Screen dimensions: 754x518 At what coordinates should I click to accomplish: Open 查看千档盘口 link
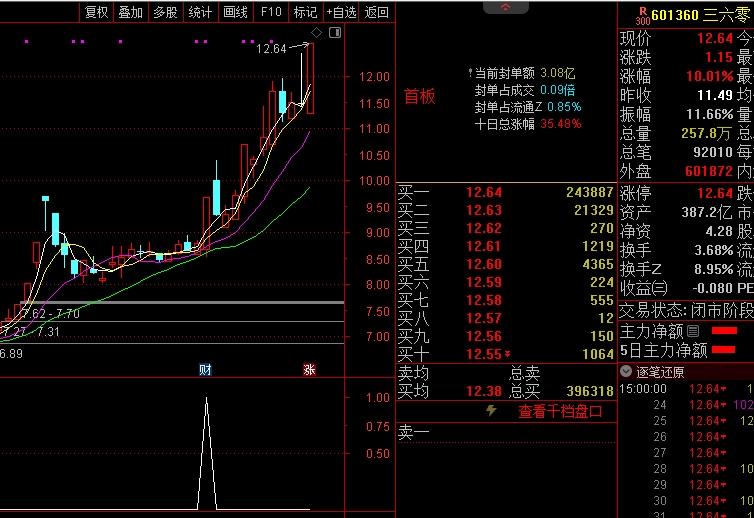(560, 411)
